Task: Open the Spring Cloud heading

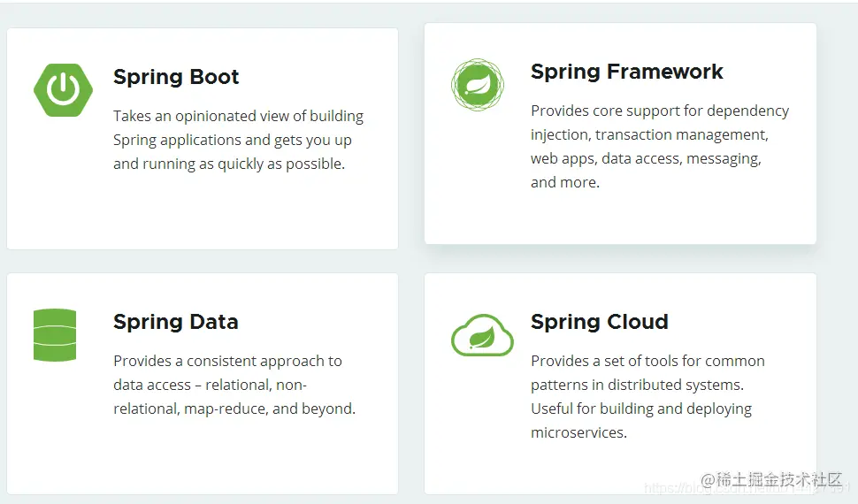Action: [x=600, y=322]
